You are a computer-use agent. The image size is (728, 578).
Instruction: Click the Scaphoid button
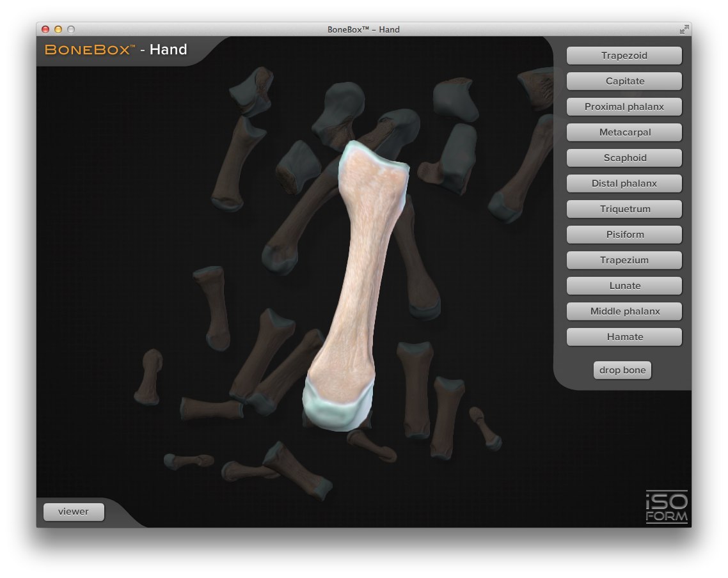click(624, 158)
